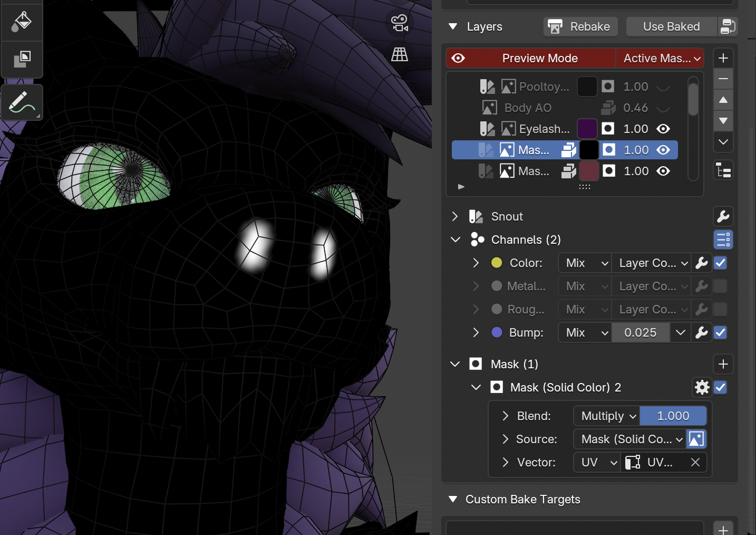Disable the Bump channel checkbox
This screenshot has width=756, height=535.
coord(720,332)
